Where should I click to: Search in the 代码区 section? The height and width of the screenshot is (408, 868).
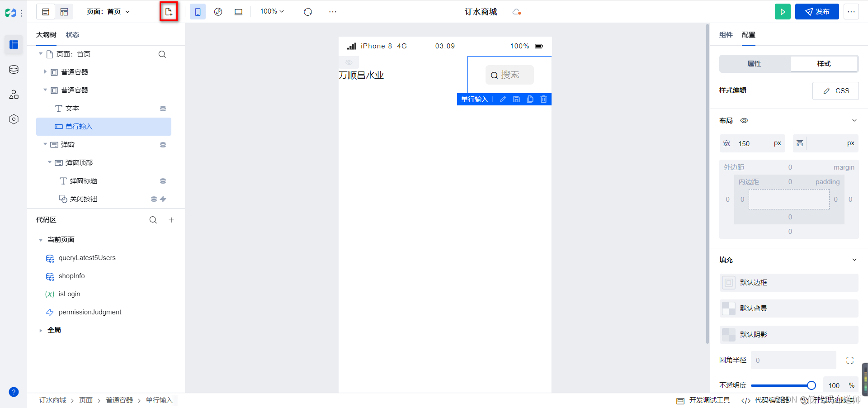(153, 220)
